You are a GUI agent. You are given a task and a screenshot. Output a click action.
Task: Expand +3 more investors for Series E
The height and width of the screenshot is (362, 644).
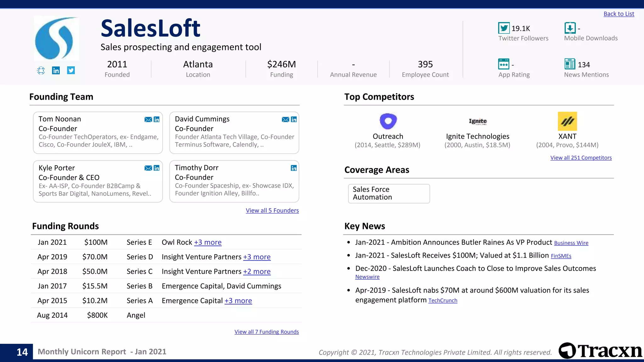click(208, 242)
